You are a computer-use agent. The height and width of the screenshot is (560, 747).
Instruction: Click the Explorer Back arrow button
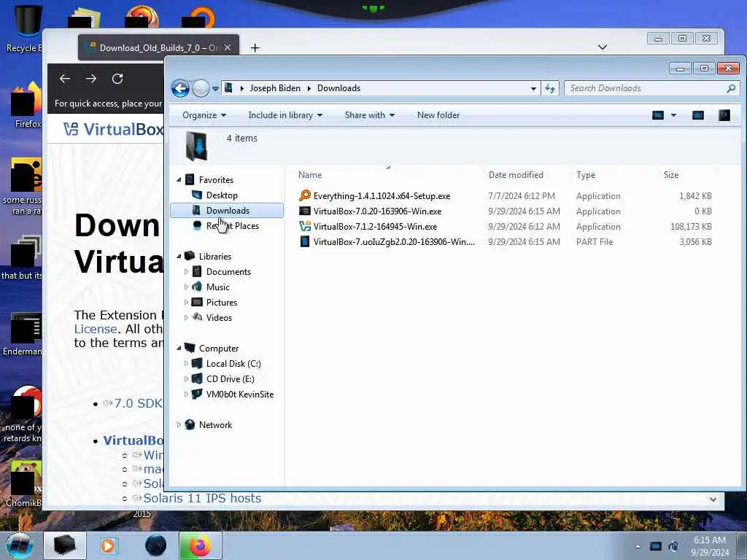pyautogui.click(x=180, y=88)
